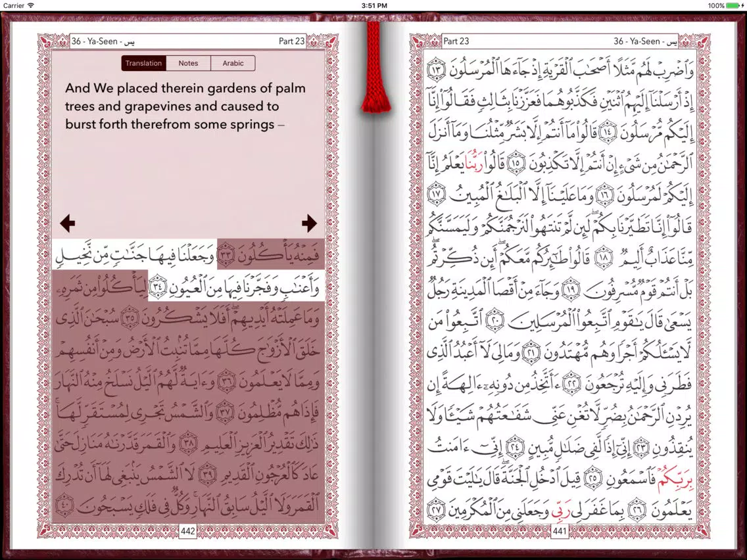
Task: Go to the previous verse with left arrow
Action: pos(68,223)
